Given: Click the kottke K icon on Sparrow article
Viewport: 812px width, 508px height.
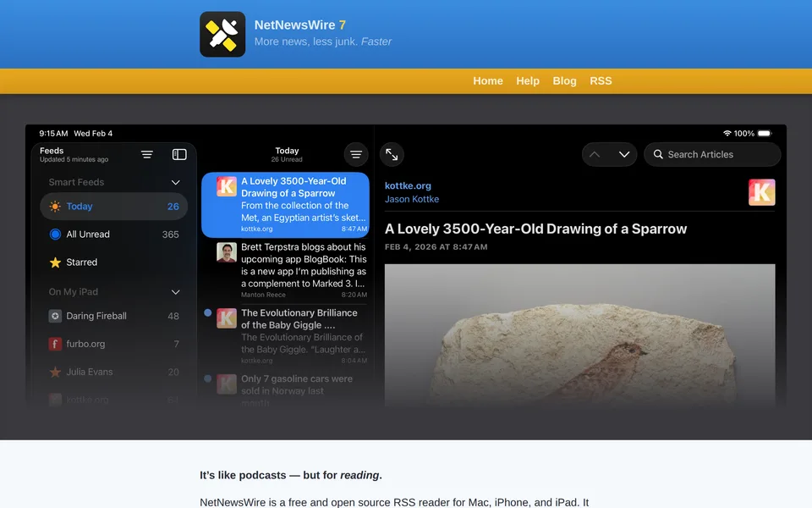Looking at the screenshot, I should (x=227, y=186).
